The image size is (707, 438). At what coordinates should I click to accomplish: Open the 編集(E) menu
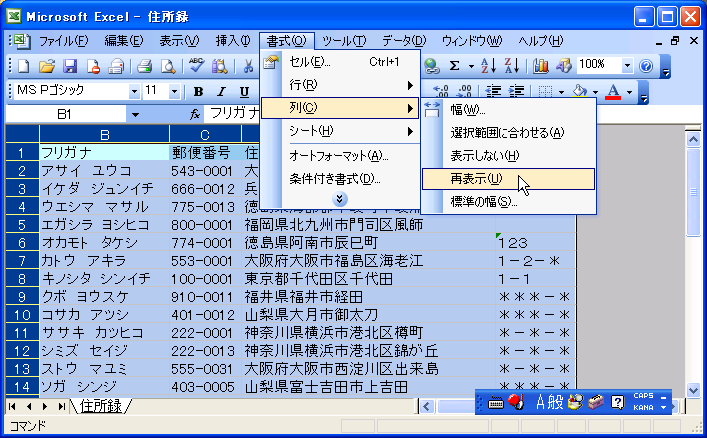(124, 41)
